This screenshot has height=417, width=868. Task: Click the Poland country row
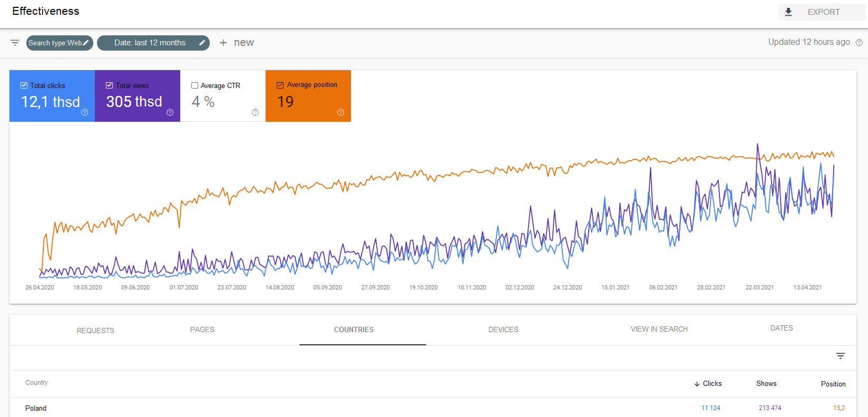36,408
